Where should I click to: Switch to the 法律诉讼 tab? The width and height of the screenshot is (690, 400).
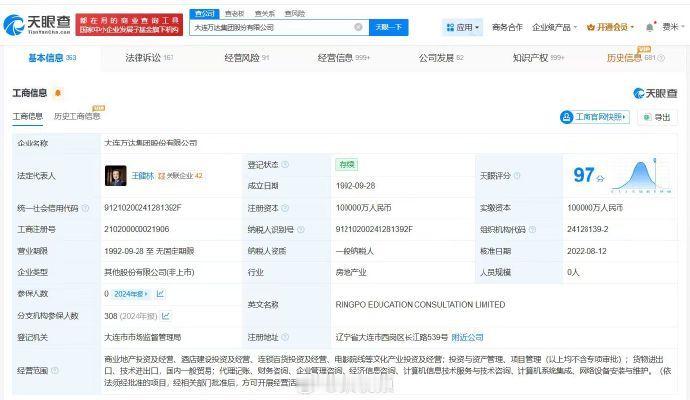[149, 58]
